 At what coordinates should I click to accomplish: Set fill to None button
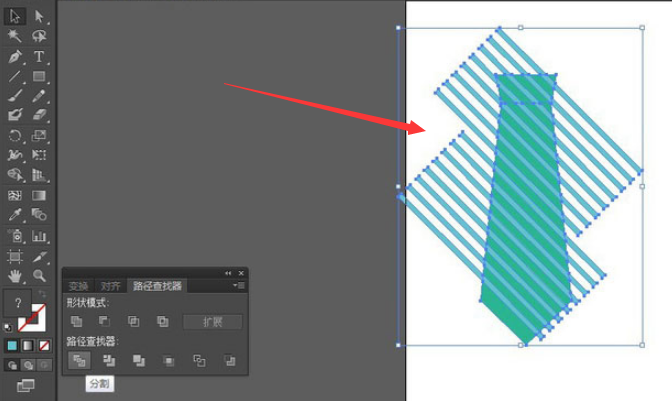coord(44,345)
